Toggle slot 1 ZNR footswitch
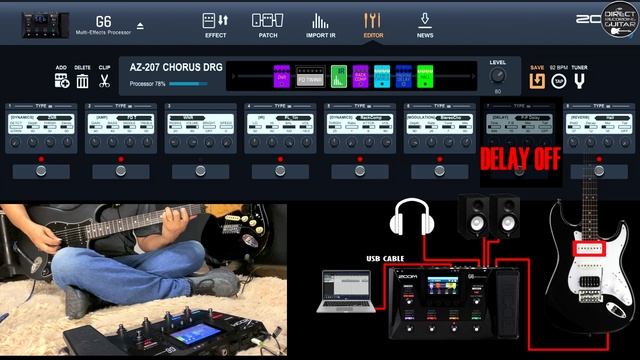This screenshot has width=640, height=360. (x=41, y=171)
